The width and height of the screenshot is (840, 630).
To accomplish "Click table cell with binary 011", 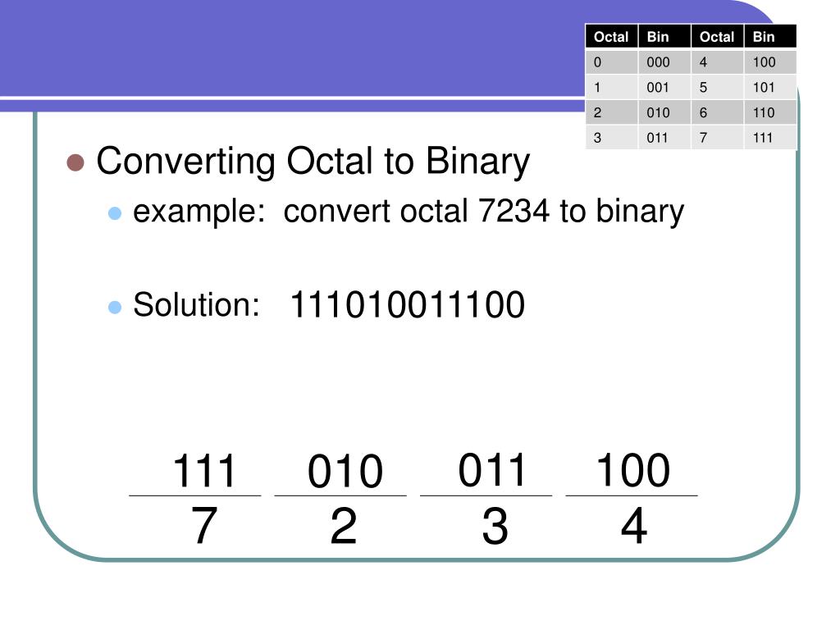I will (x=664, y=138).
